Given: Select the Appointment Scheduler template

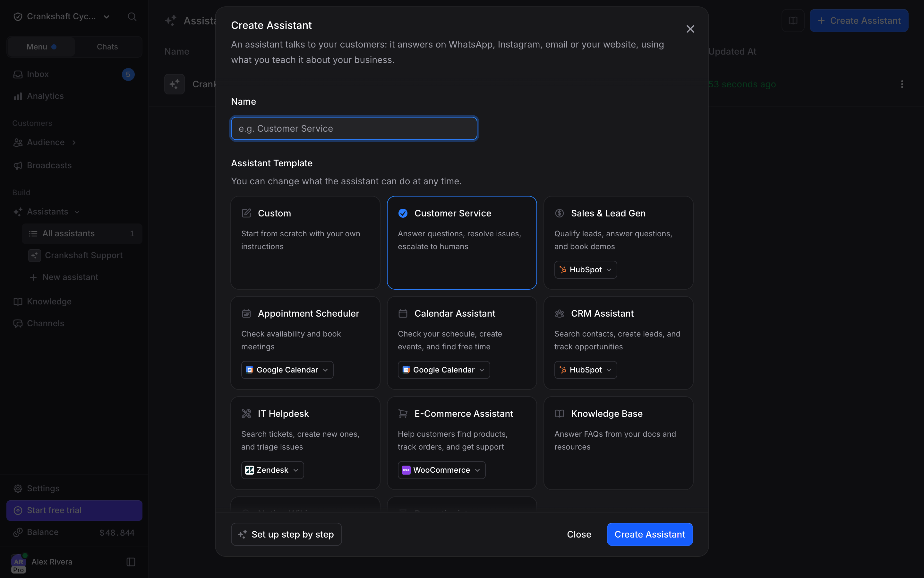Looking at the screenshot, I should click(x=305, y=343).
